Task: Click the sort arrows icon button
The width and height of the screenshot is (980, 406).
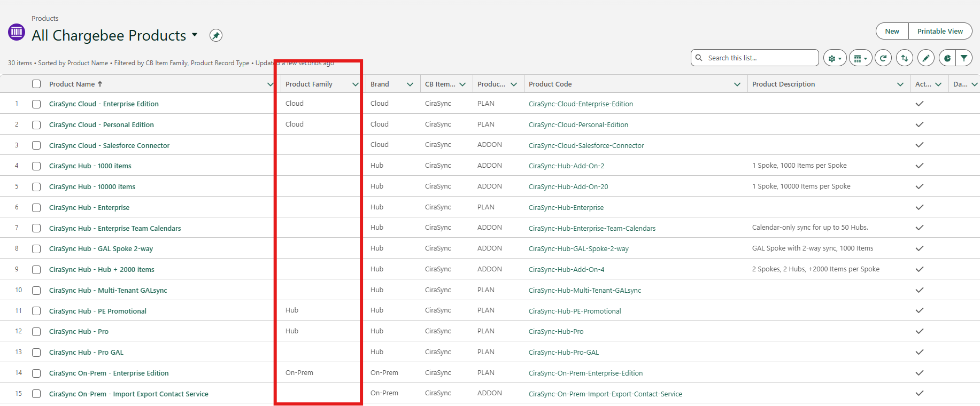Action: tap(905, 58)
